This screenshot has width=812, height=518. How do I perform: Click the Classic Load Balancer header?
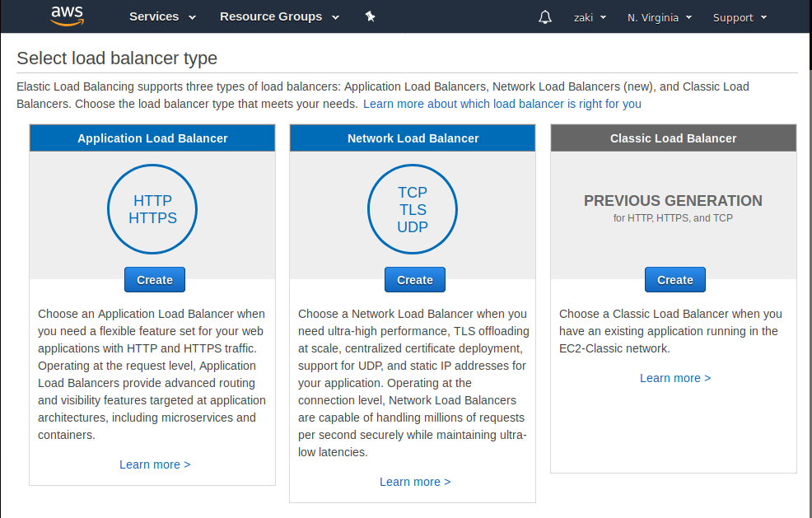point(673,138)
